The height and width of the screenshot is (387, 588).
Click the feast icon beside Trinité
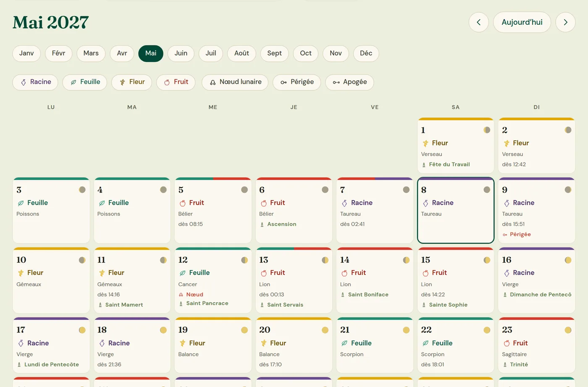coord(505,365)
